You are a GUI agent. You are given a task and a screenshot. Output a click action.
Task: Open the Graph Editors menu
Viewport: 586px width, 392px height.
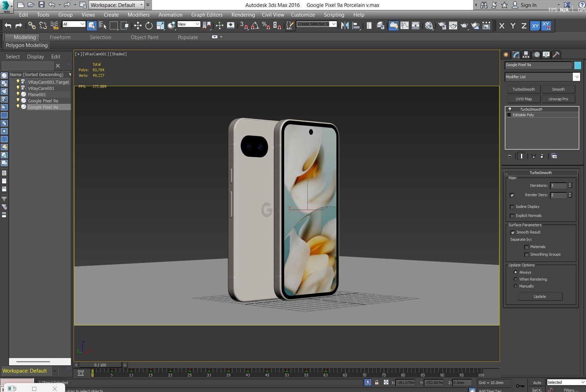[207, 15]
